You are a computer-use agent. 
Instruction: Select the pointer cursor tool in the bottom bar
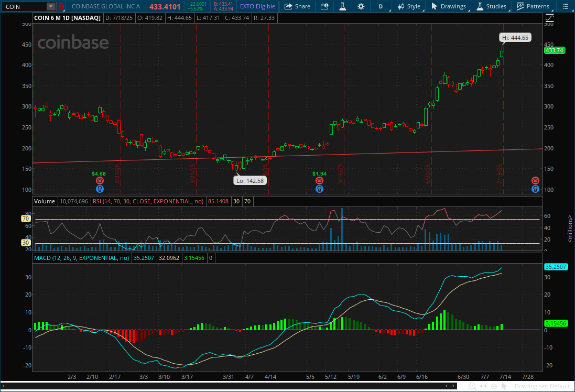point(504,386)
